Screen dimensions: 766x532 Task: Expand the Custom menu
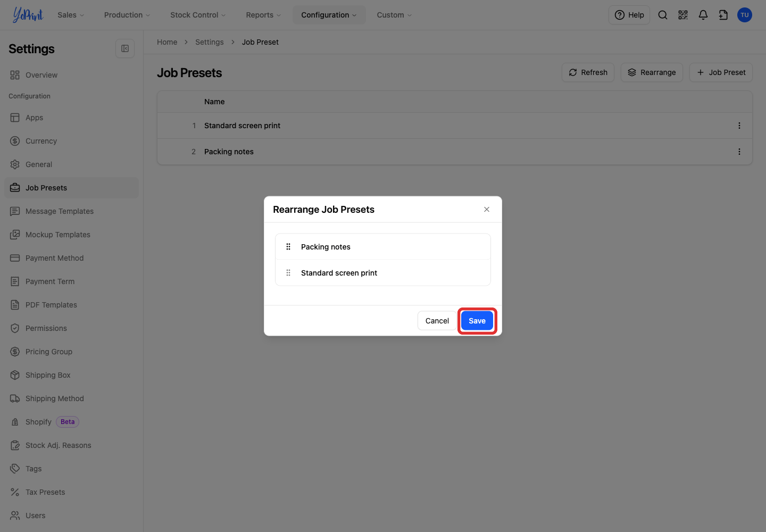[x=394, y=15]
